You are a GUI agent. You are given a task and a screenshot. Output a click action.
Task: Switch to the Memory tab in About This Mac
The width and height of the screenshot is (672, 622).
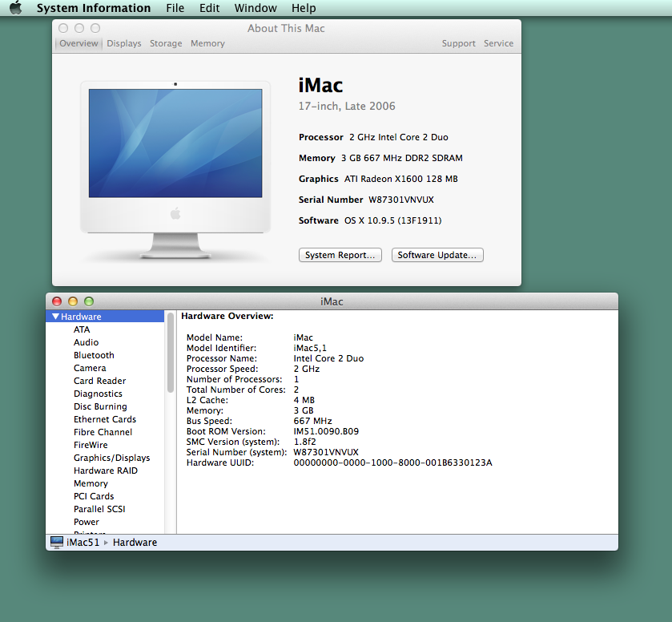click(207, 43)
